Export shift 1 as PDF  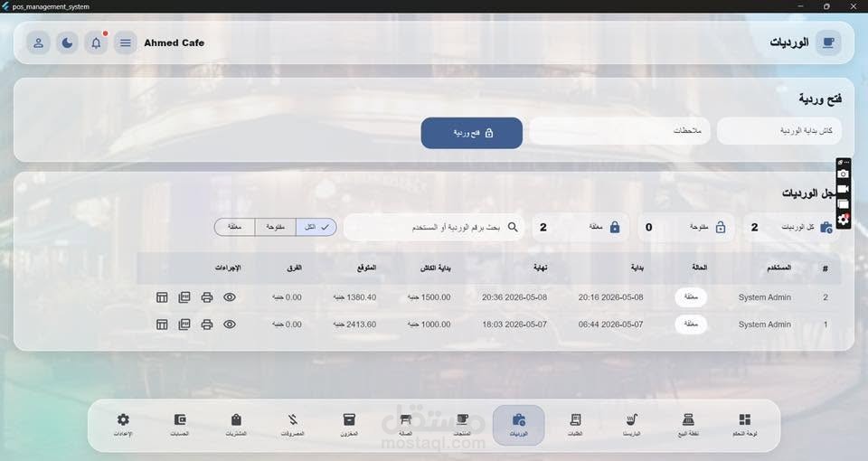coord(184,325)
